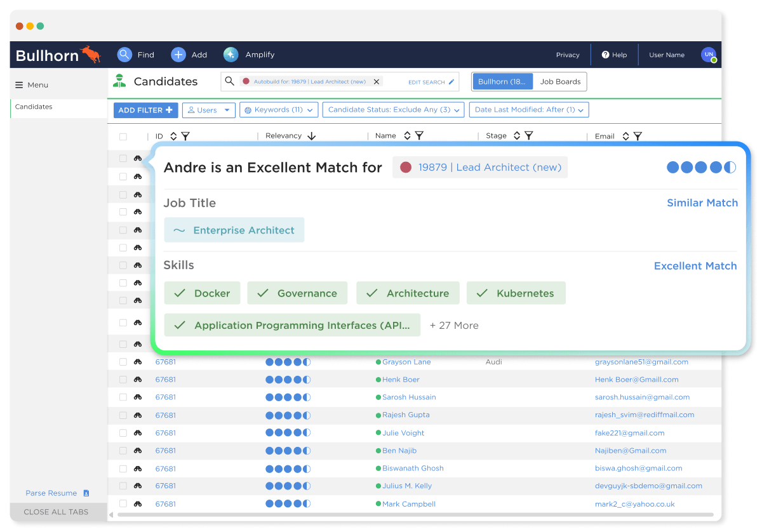The height and width of the screenshot is (532, 762).
Task: Click the Audi stage cell
Action: pyautogui.click(x=494, y=362)
